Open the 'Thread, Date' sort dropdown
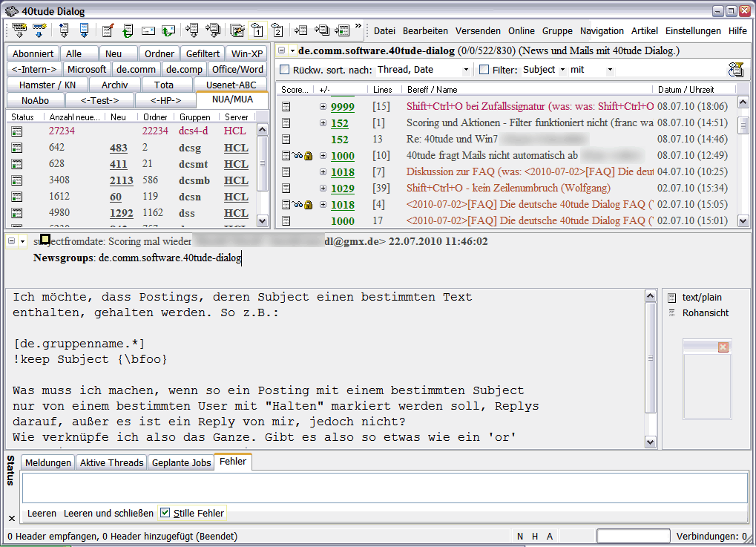The width and height of the screenshot is (756, 547). tap(466, 70)
